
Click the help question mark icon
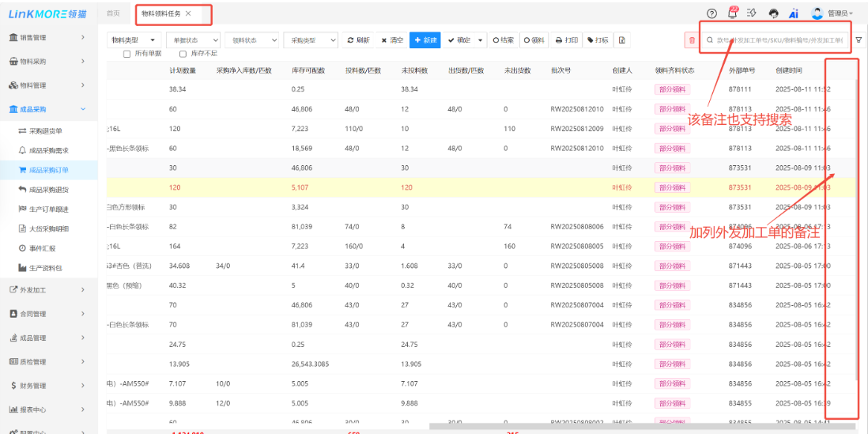(x=711, y=13)
